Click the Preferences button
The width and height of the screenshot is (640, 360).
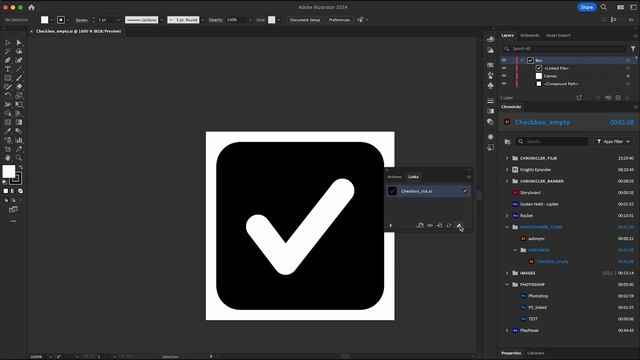339,20
